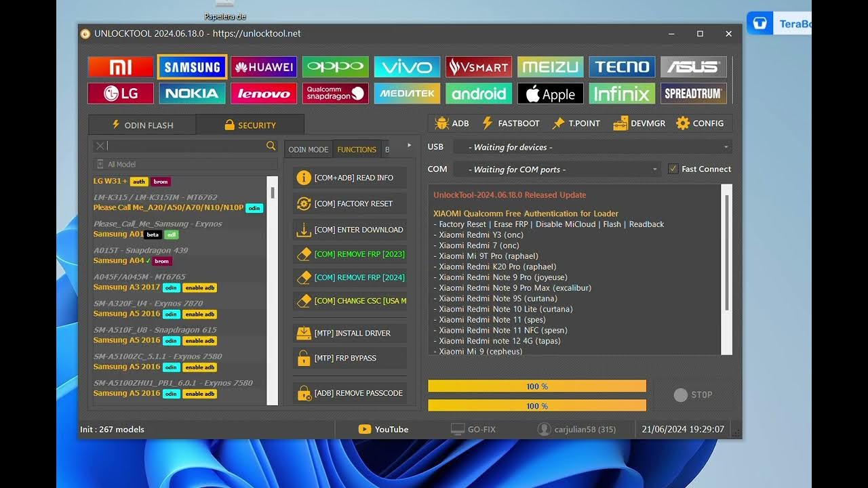Open the ADB tool

tap(452, 123)
